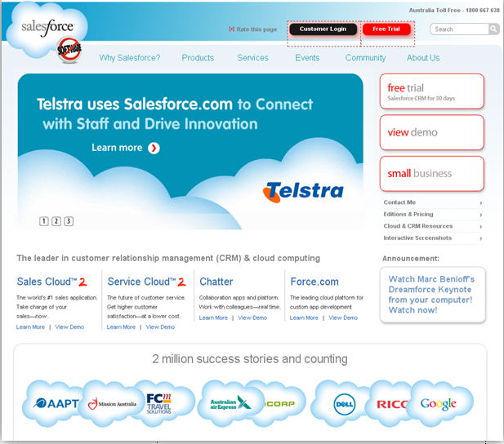
Task: Click the search magnifier button
Action: point(493,29)
